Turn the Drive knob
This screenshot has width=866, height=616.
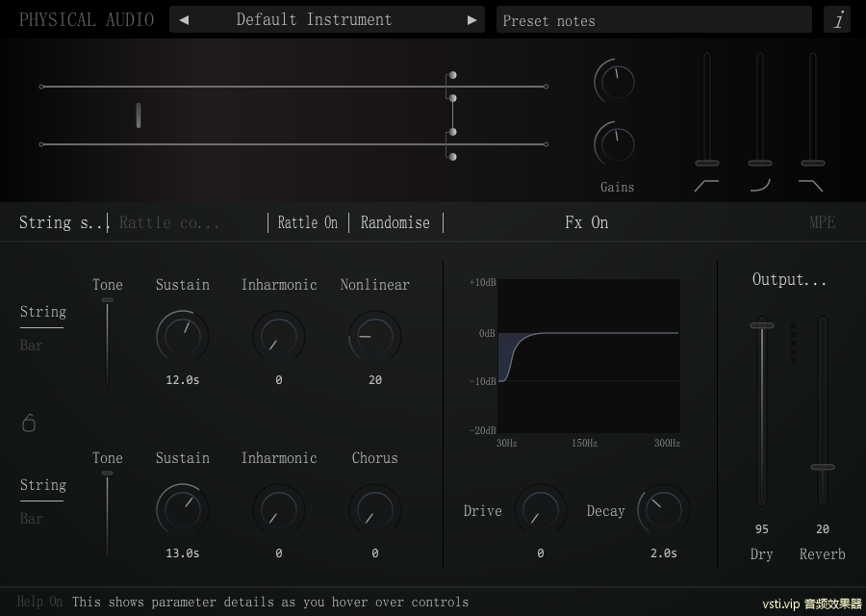(x=540, y=509)
